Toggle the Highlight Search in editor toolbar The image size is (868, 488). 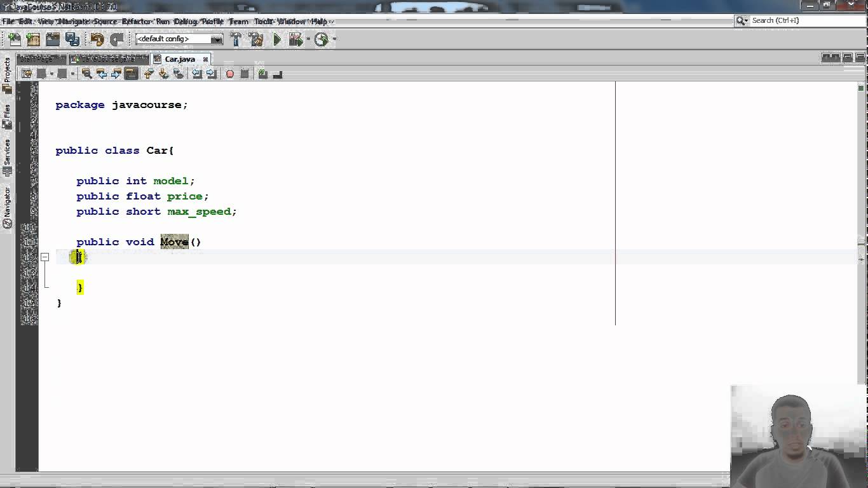point(132,74)
